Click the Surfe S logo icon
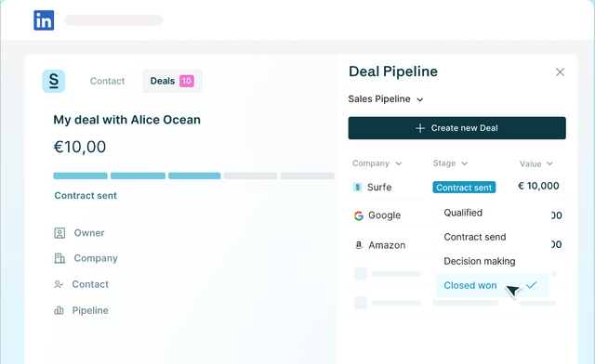This screenshot has width=595, height=364. [x=54, y=81]
